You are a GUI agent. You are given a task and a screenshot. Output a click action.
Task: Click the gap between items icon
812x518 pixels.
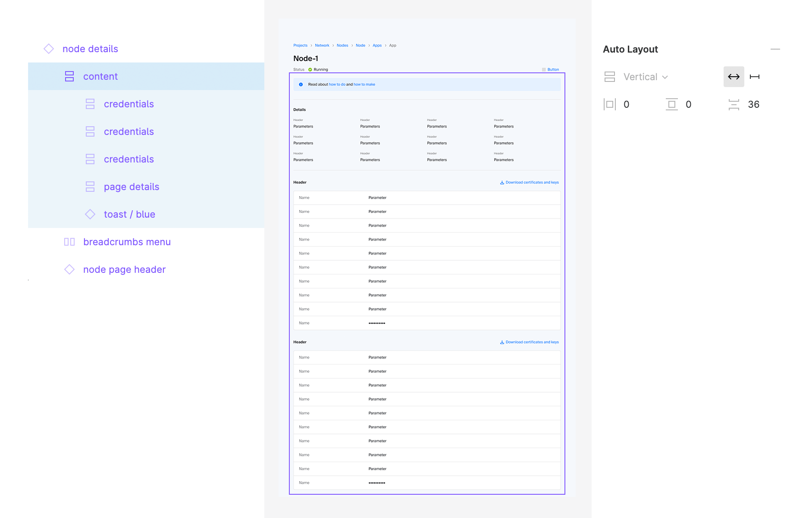tap(733, 104)
